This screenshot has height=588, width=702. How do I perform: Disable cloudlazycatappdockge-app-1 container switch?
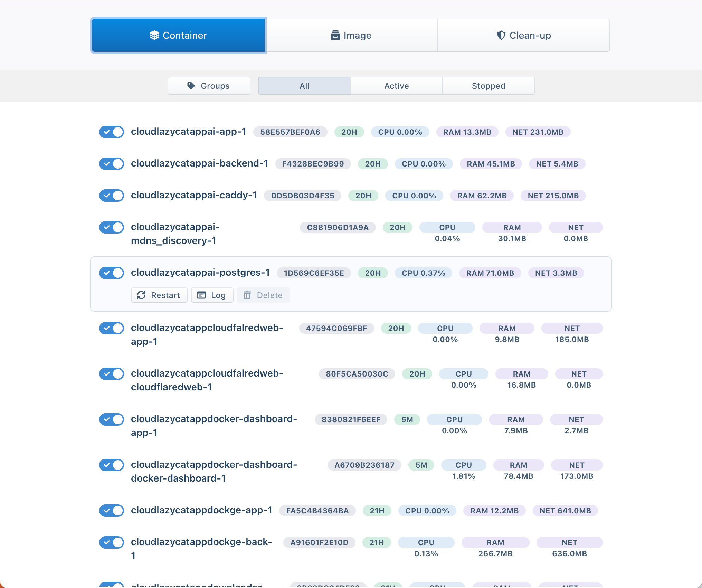click(112, 511)
